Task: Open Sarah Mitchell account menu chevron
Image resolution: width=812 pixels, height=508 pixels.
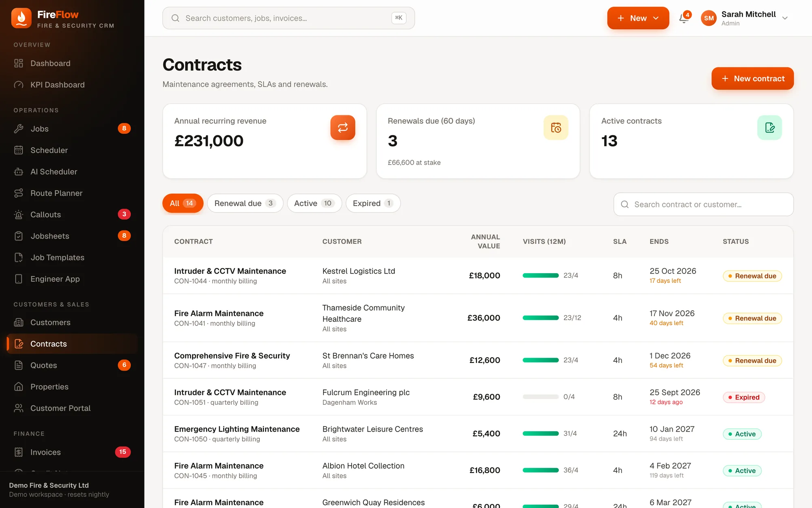Action: [785, 18]
